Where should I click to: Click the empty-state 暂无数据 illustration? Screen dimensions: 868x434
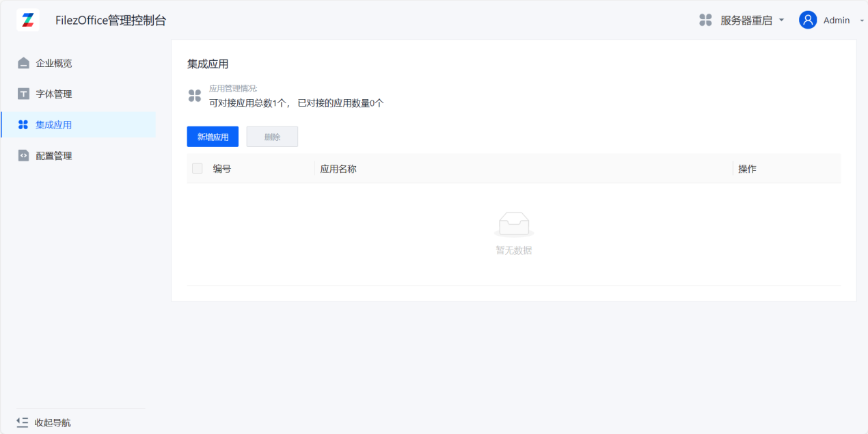[x=513, y=224]
